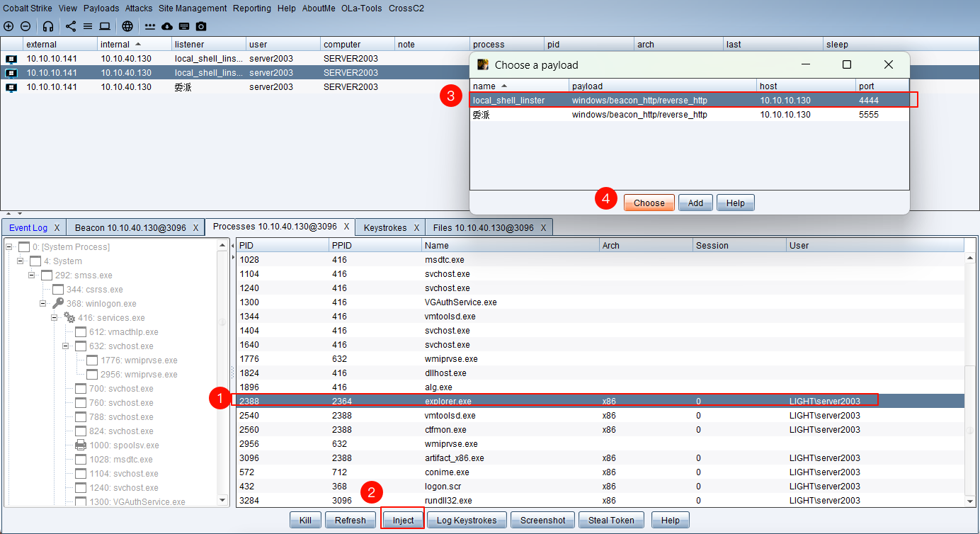Select the 委派 payload on port 5555

(x=690, y=114)
